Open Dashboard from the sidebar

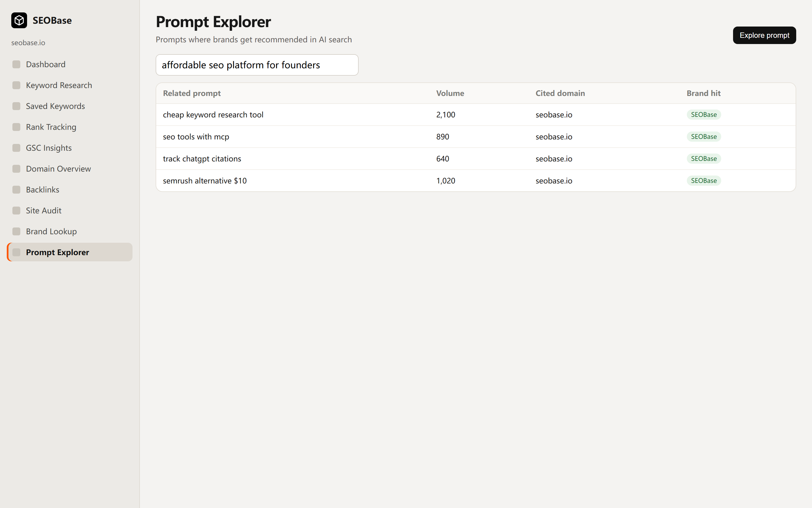69,64
